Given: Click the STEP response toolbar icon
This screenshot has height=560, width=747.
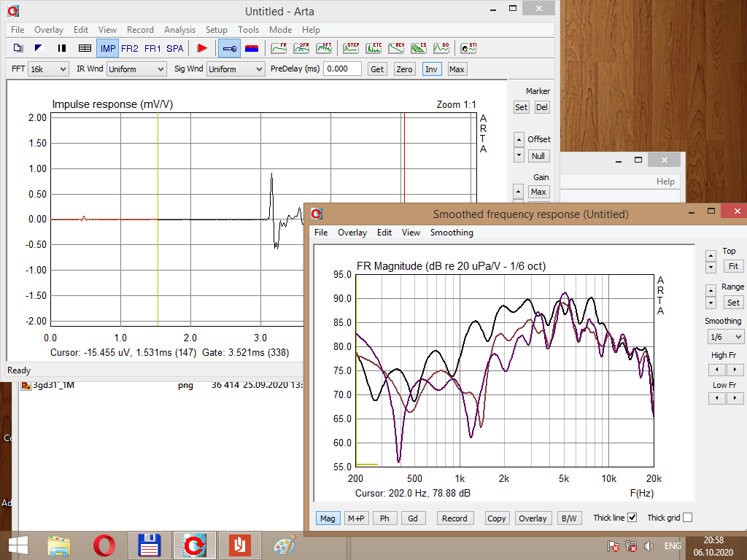Looking at the screenshot, I should (351, 48).
